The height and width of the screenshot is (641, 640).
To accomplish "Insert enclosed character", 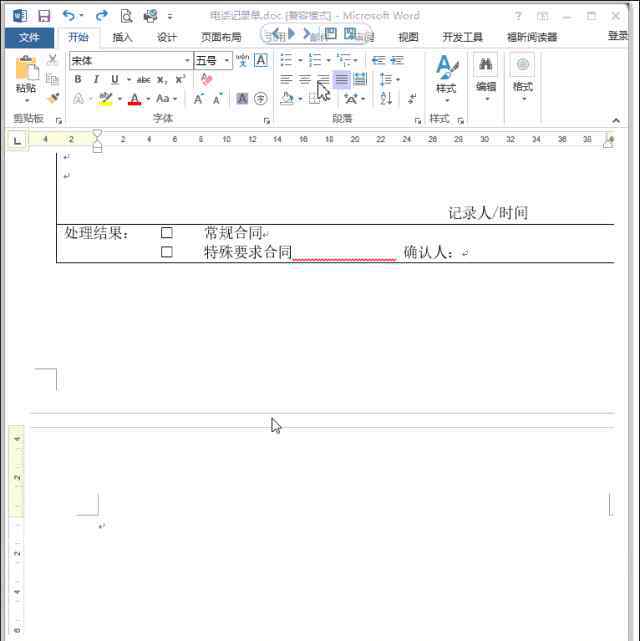I will tap(261, 99).
